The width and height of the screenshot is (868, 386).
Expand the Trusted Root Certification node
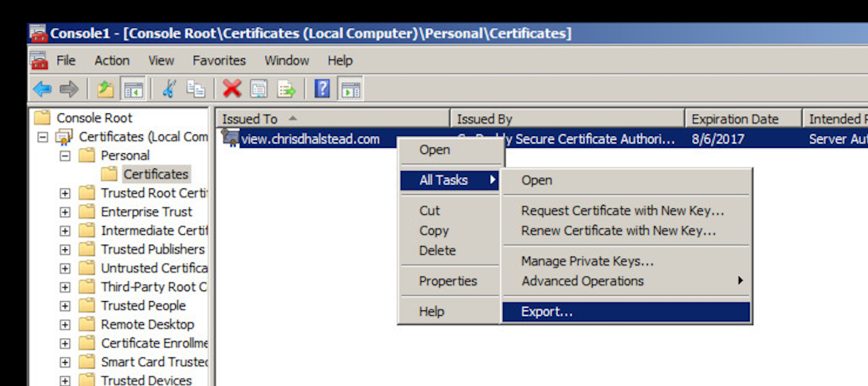click(65, 194)
